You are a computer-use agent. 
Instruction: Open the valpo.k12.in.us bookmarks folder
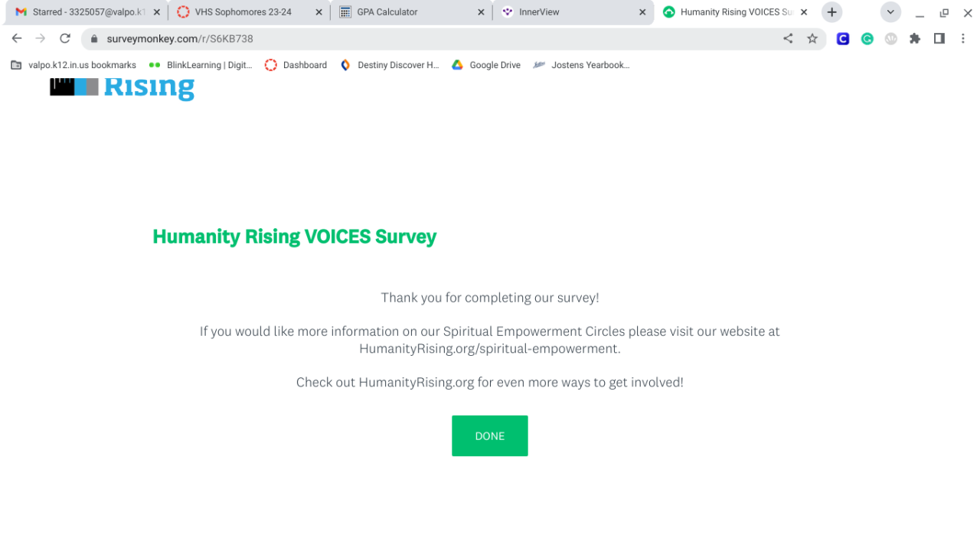pos(73,65)
